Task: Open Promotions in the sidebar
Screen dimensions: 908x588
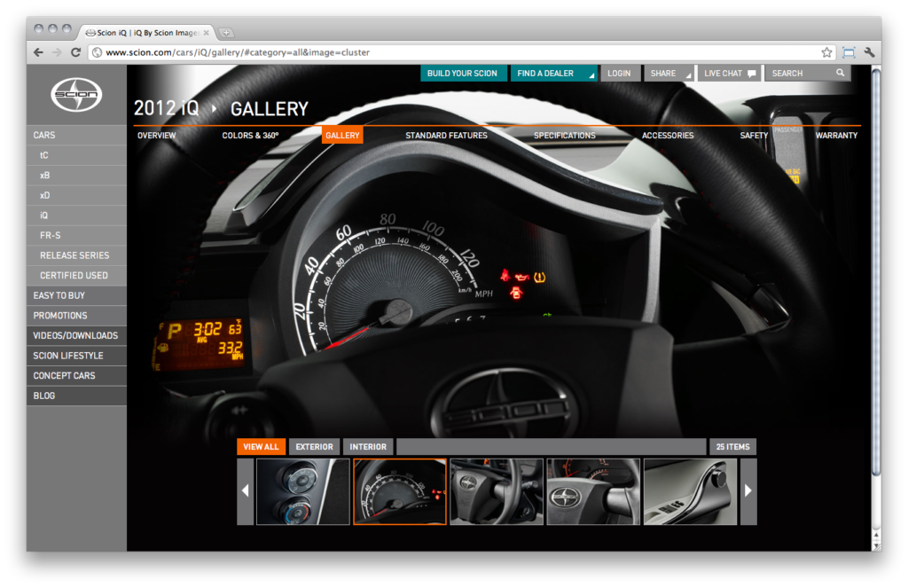Action: (76, 316)
